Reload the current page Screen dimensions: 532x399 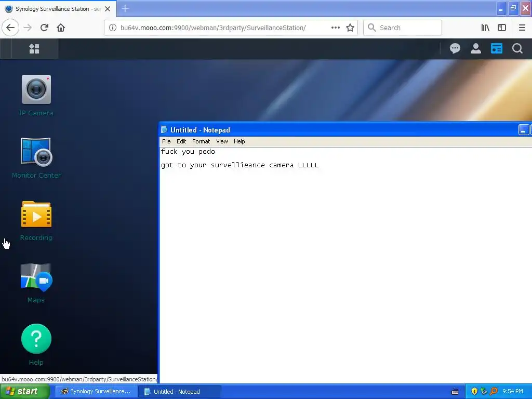(x=44, y=28)
